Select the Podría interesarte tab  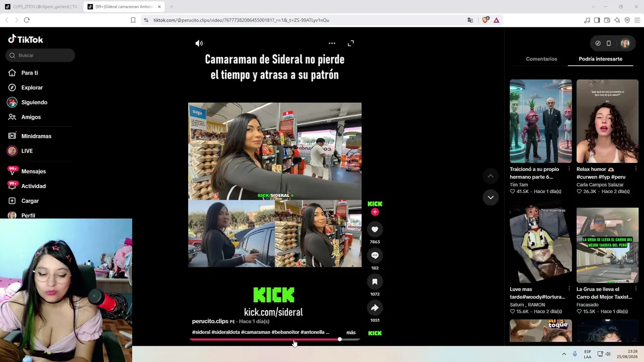pos(600,59)
